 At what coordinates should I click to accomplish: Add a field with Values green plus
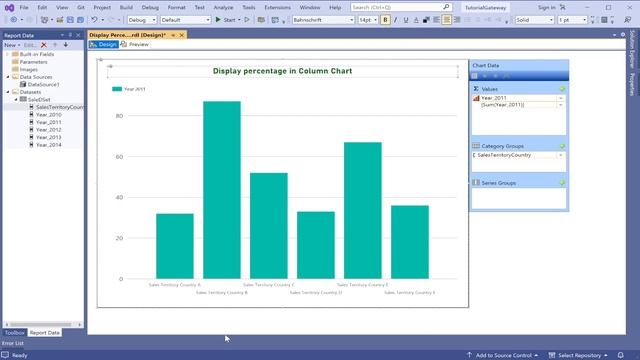[x=562, y=89]
